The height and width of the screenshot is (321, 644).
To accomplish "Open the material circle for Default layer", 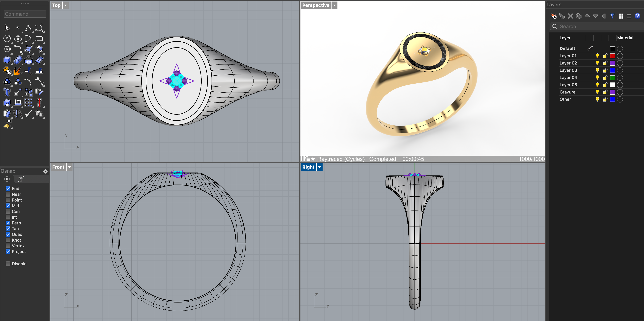I will tap(620, 48).
